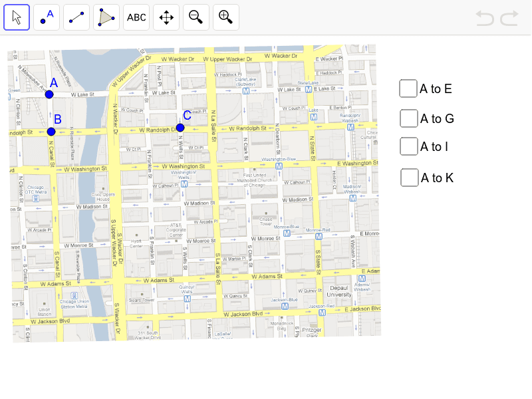
Task: Select point C near N Wells St
Action: (180, 128)
